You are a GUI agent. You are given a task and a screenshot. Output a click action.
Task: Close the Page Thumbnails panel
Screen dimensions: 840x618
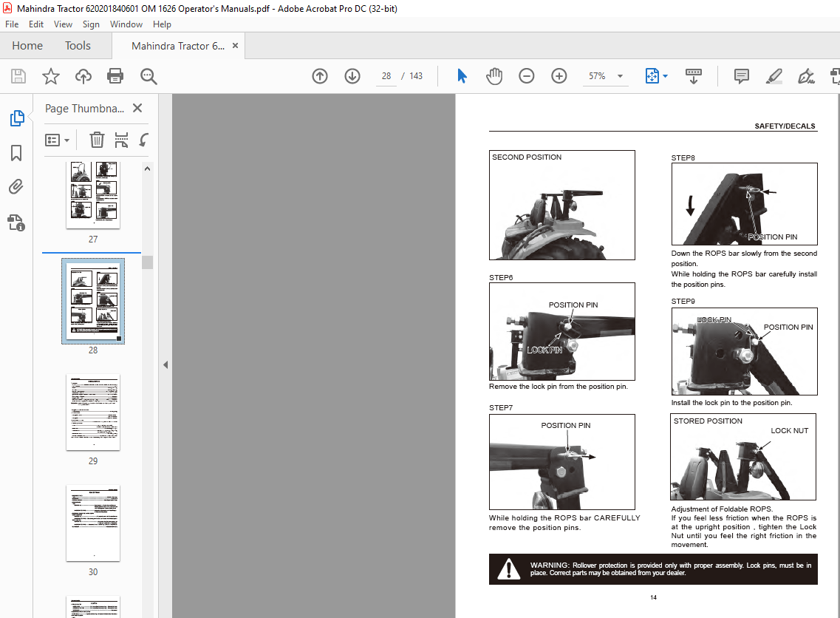[x=137, y=108]
